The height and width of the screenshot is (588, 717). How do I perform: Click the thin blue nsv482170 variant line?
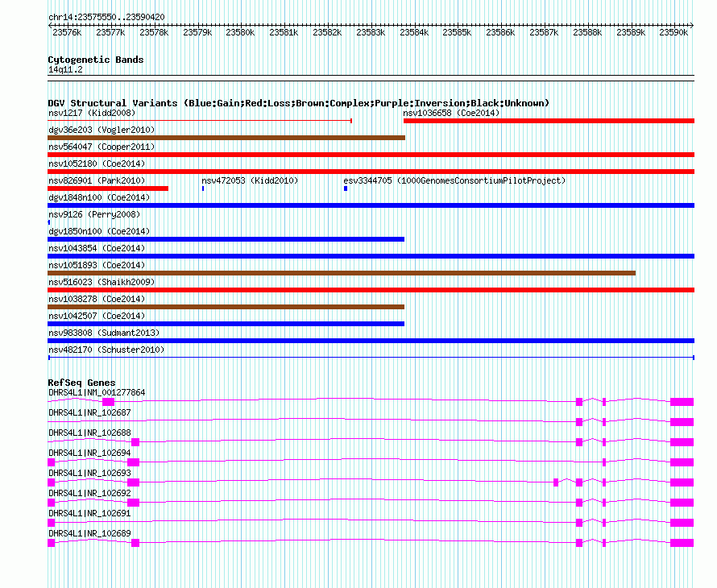[371, 358]
